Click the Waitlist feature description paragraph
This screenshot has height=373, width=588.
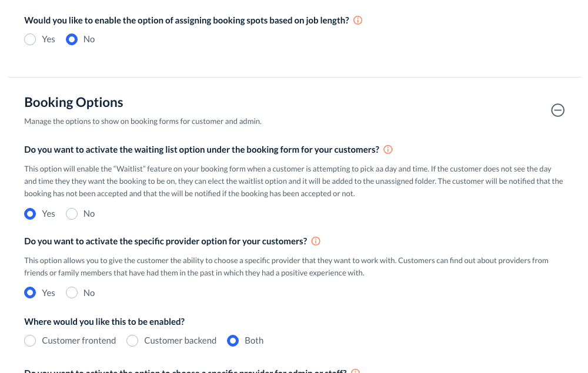(293, 181)
